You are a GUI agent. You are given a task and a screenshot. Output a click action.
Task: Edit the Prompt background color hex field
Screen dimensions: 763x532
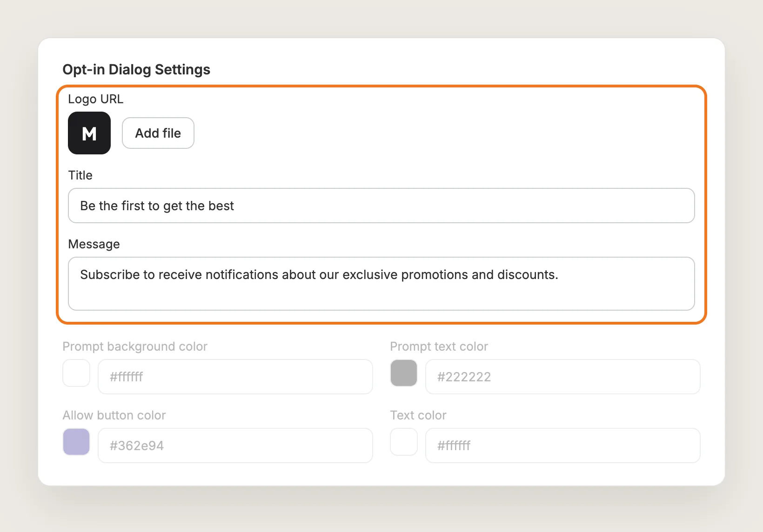(x=235, y=377)
